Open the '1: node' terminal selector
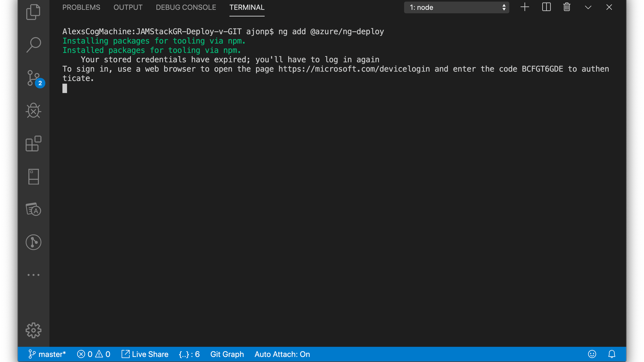644x362 pixels. coord(456,7)
